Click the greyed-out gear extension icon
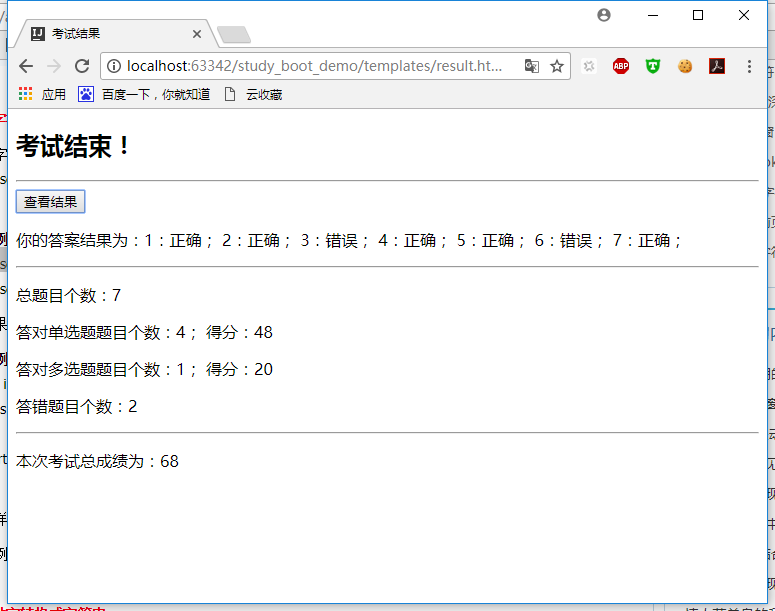 [x=589, y=66]
